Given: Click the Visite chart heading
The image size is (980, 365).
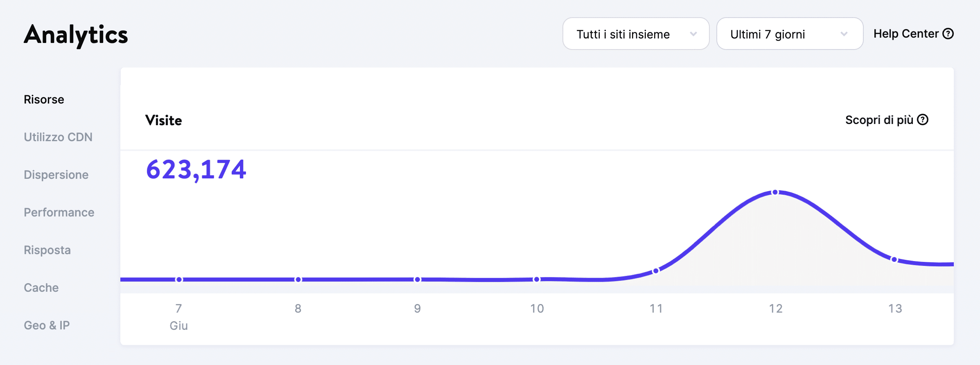Looking at the screenshot, I should (x=163, y=120).
